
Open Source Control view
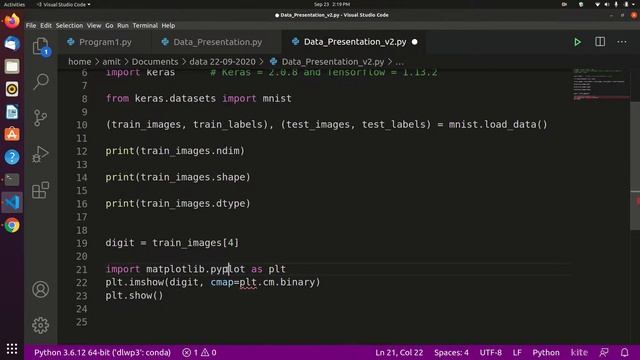[40, 118]
